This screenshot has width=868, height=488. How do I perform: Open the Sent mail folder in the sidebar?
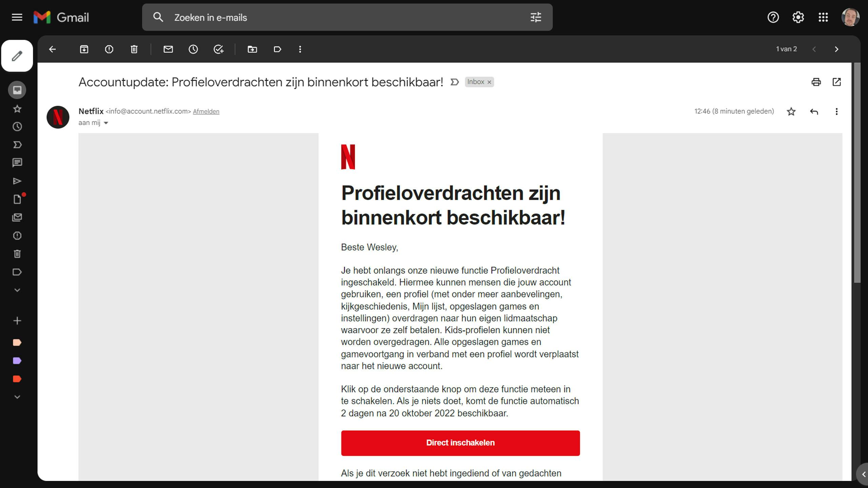click(x=17, y=181)
